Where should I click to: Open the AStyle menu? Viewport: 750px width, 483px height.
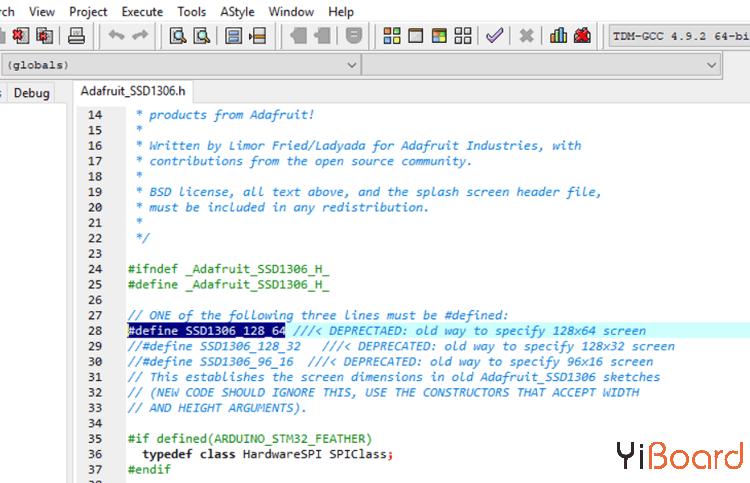[237, 12]
